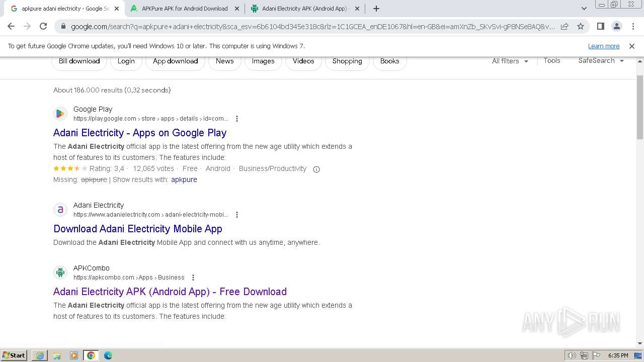Open the tab search chevron
The height and width of the screenshot is (362, 644).
pos(584,9)
